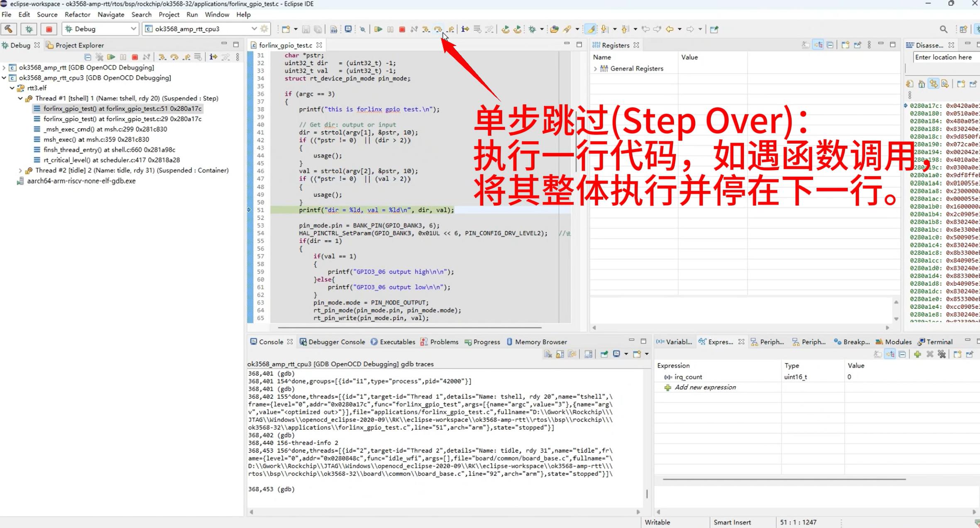Click the Disconnect icon in main toolbar
Viewport: 980px width, 528px height.
pyautogui.click(x=414, y=29)
